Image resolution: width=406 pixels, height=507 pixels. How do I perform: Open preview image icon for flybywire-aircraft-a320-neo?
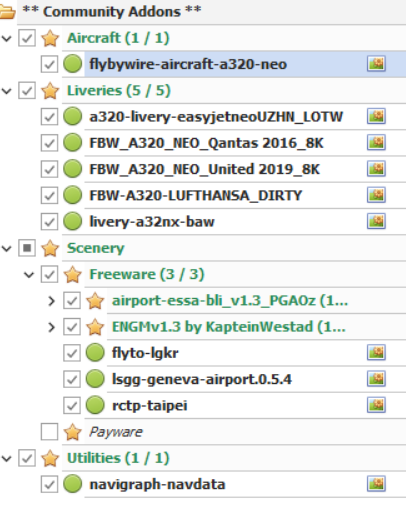(376, 64)
